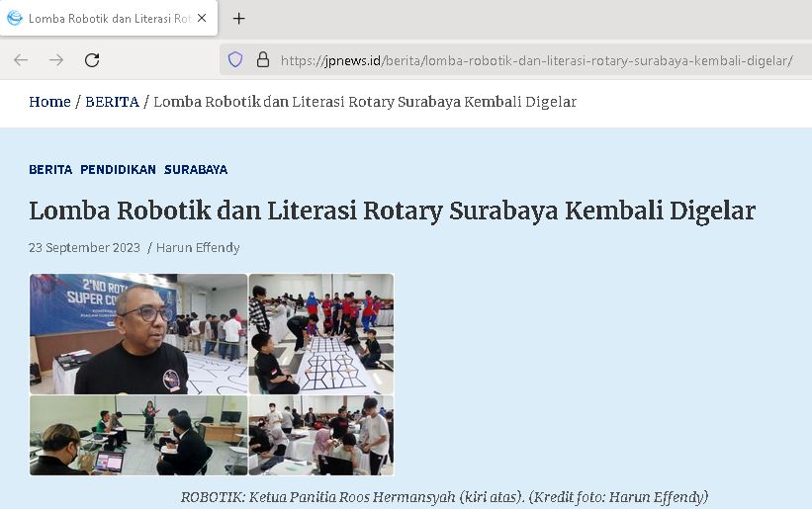The image size is (812, 509).
Task: Click the article headline text
Action: point(392,211)
